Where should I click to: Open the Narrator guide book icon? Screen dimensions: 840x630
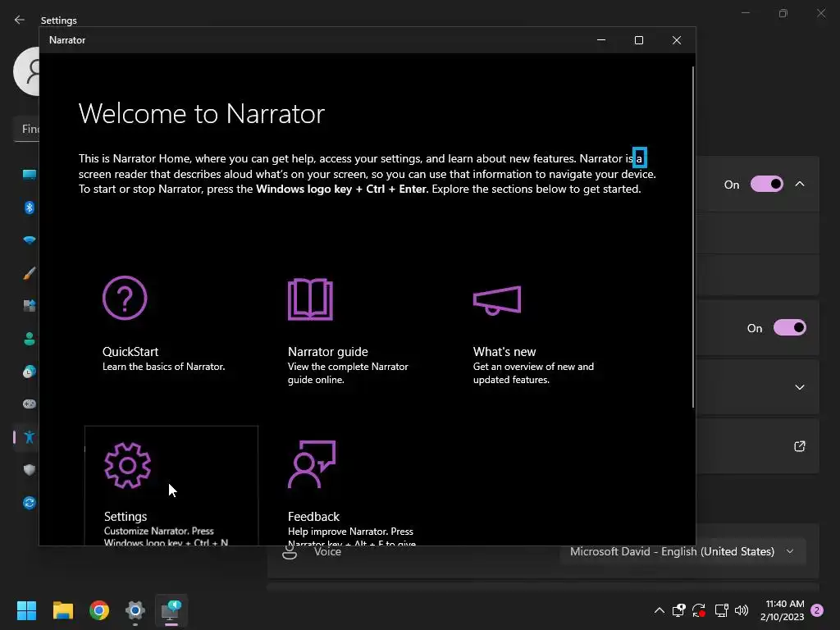[310, 299]
